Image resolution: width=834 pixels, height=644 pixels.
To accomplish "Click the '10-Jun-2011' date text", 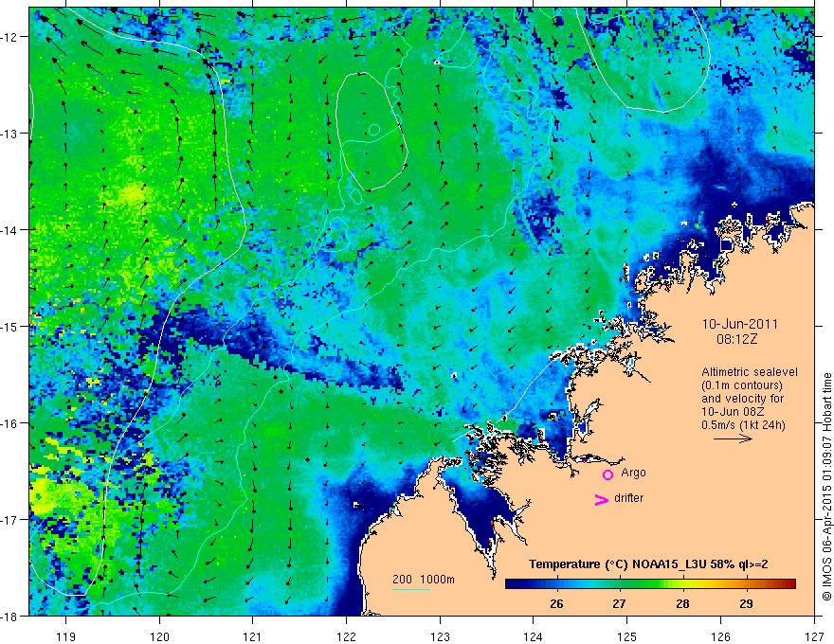I will (740, 324).
